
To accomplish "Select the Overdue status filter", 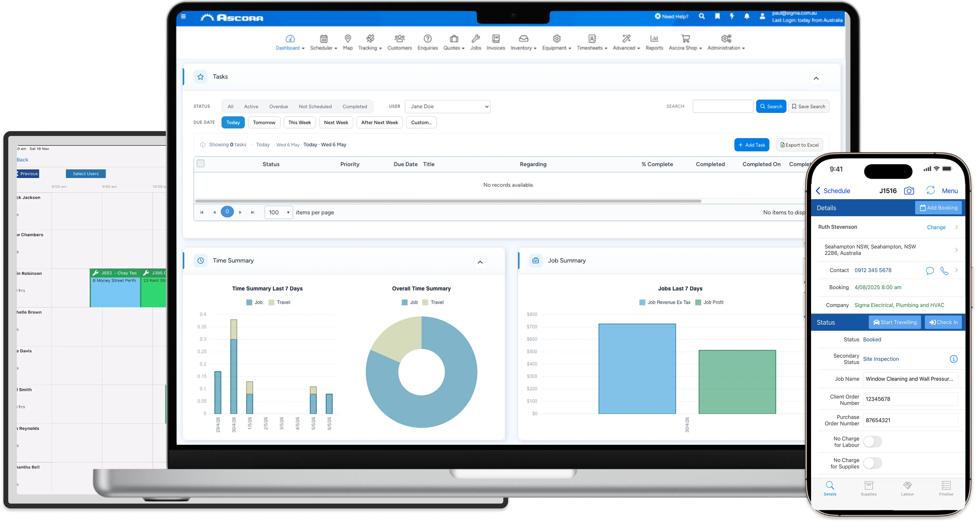I will tap(278, 107).
